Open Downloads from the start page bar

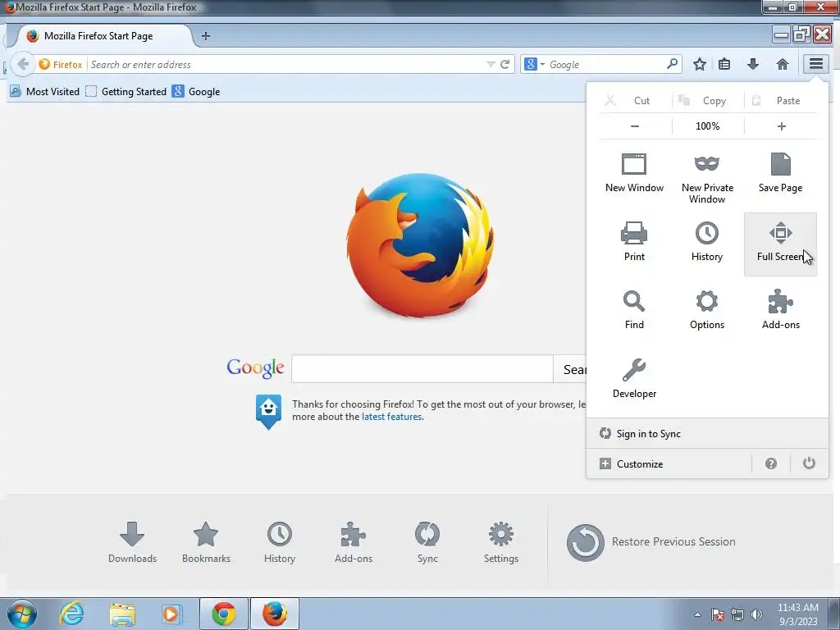[x=132, y=542]
